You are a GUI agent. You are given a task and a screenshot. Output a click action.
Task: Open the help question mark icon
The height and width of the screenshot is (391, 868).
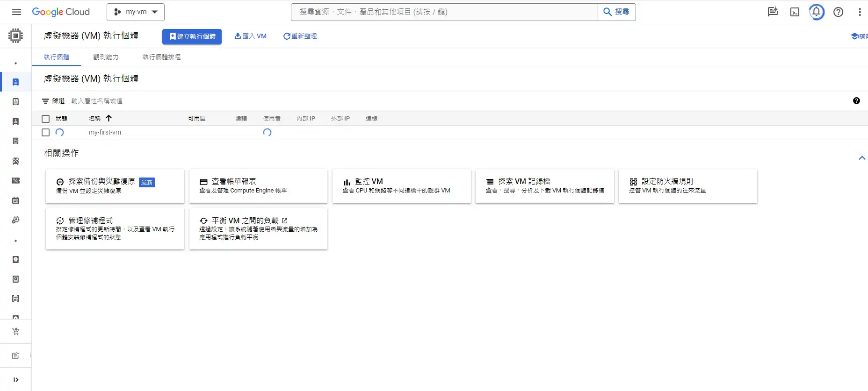pyautogui.click(x=838, y=12)
